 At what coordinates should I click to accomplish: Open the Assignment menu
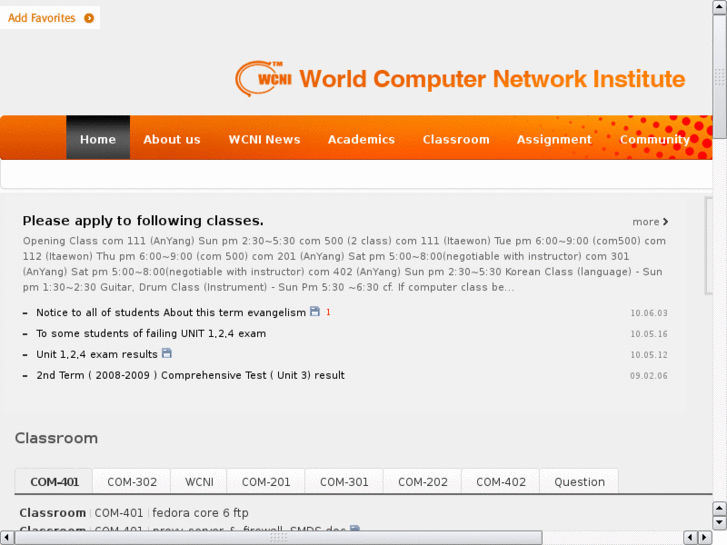[x=554, y=140]
